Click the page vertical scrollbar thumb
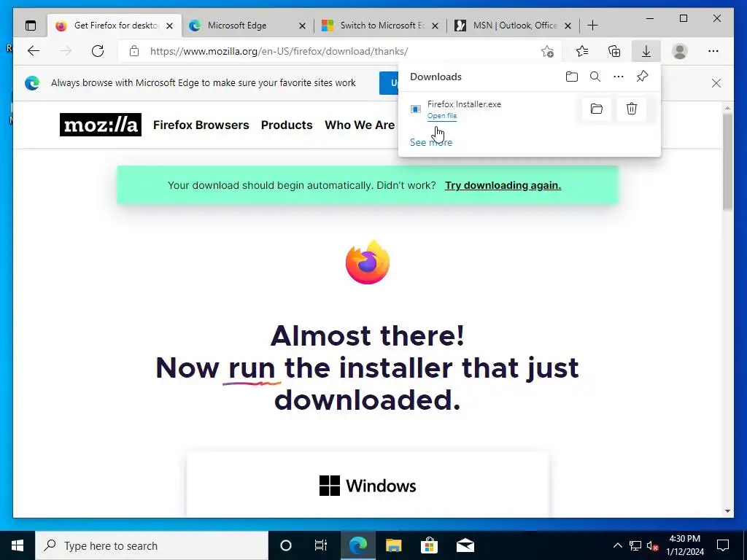This screenshot has height=560, width=747. [727, 162]
